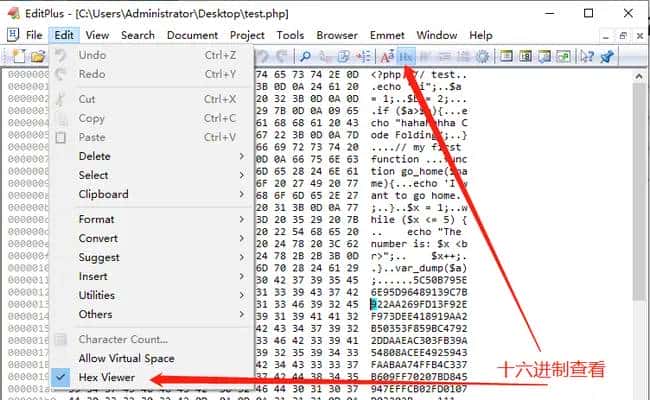Minimize the inner document window
Image resolution: width=650 pixels, height=400 pixels.
click(x=606, y=36)
